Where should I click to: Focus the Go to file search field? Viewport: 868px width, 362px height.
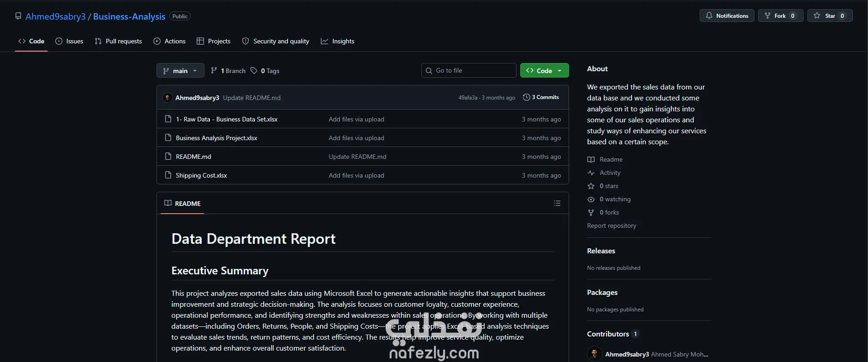pyautogui.click(x=469, y=70)
